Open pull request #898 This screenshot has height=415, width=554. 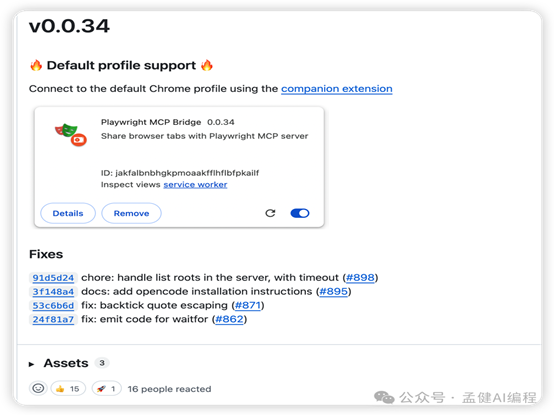point(360,278)
